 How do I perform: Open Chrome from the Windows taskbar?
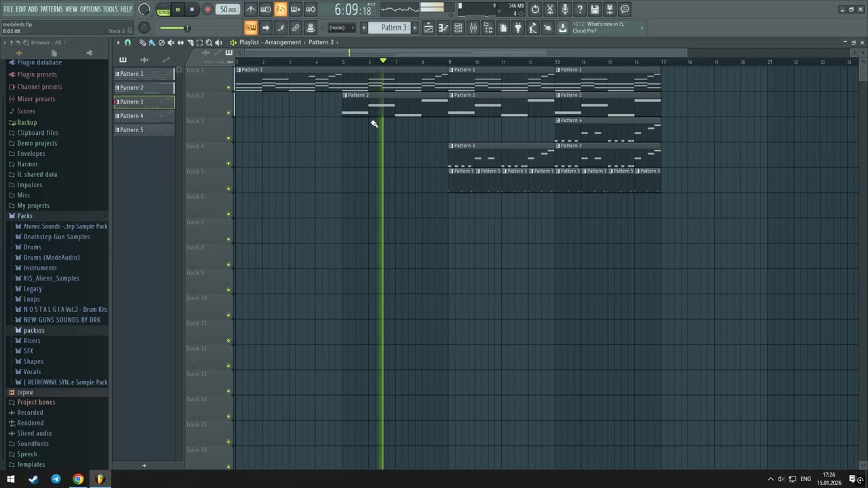tap(78, 479)
